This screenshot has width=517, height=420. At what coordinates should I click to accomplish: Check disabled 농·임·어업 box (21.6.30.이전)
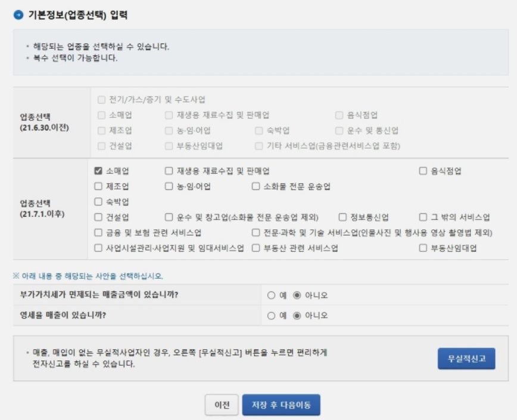169,130
